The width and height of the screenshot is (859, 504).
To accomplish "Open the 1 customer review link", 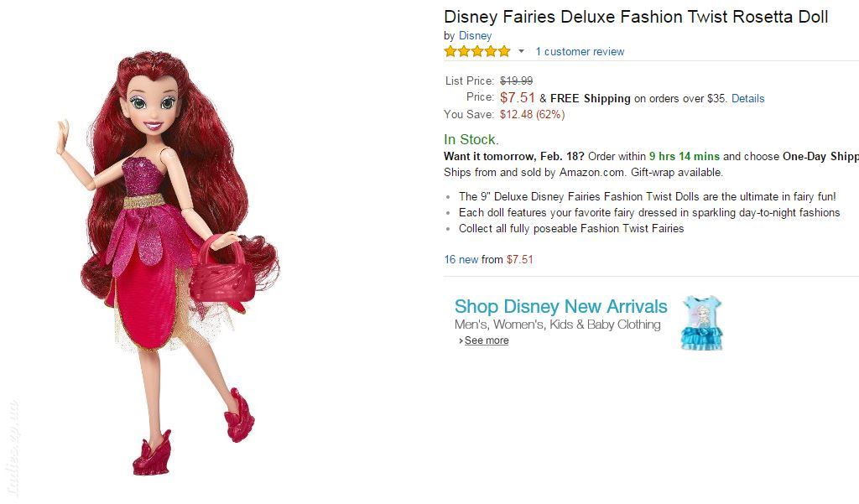I will (x=580, y=51).
